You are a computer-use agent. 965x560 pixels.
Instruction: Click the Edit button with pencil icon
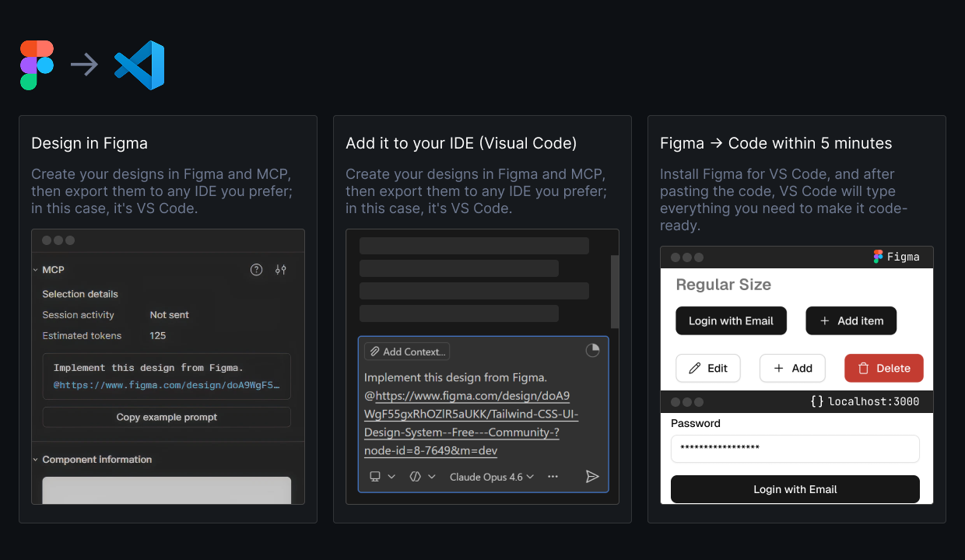tap(707, 369)
